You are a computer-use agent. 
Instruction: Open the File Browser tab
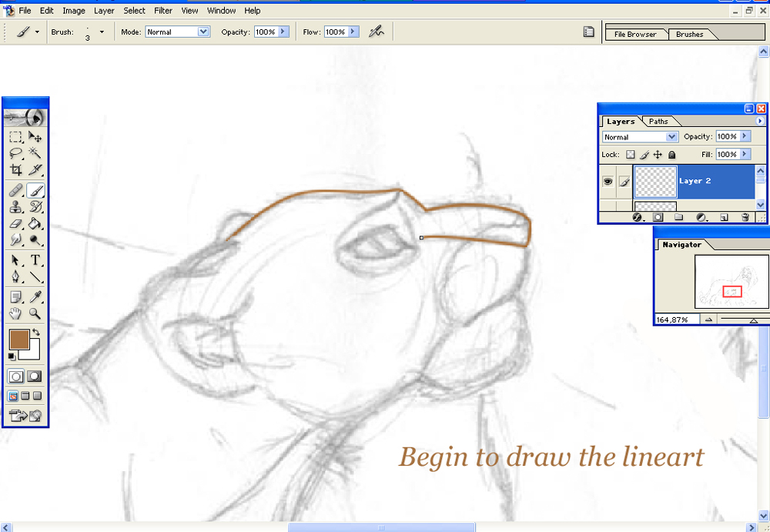pos(635,35)
